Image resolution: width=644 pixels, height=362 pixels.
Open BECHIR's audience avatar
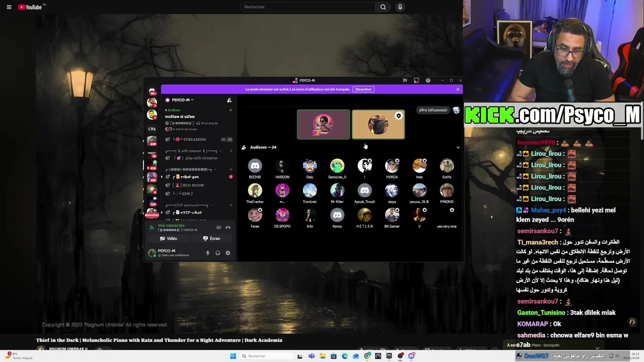(255, 166)
